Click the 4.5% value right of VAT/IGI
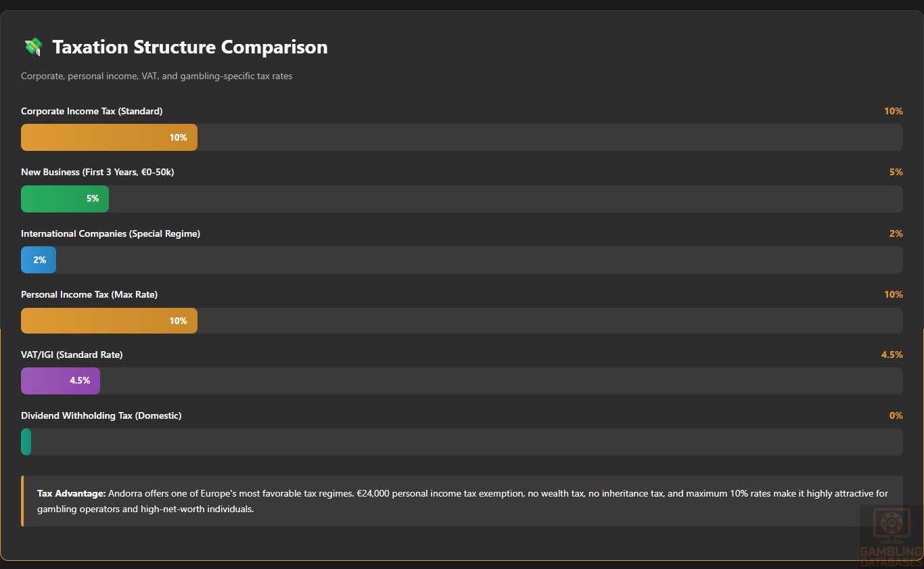Image resolution: width=924 pixels, height=569 pixels. click(892, 355)
